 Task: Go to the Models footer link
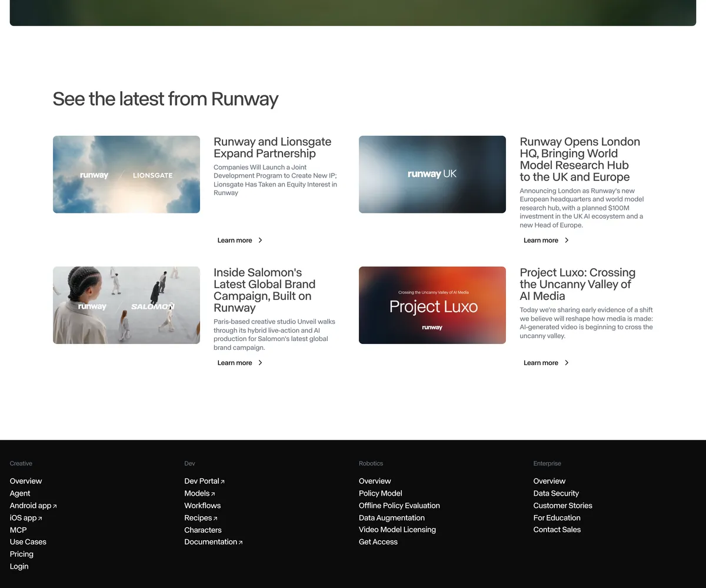click(200, 493)
